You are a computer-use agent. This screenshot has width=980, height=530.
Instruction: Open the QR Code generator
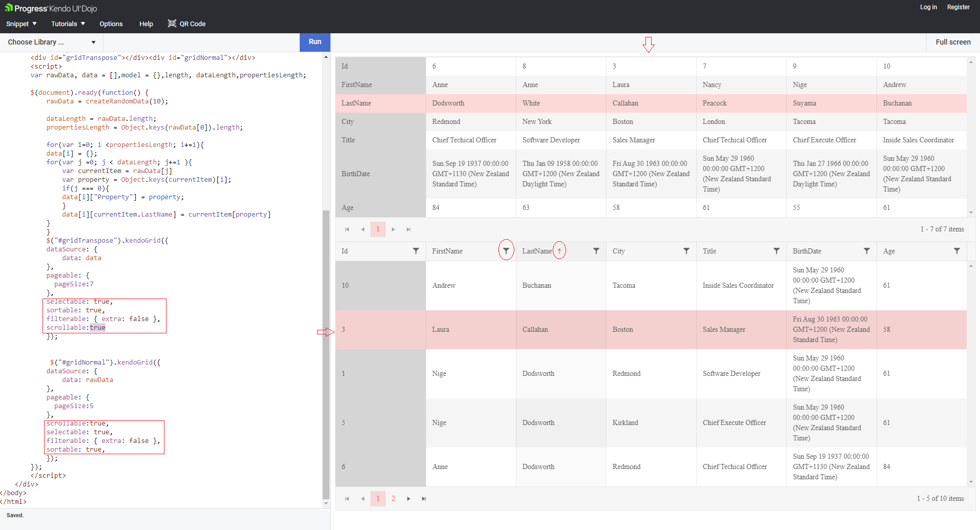click(187, 24)
